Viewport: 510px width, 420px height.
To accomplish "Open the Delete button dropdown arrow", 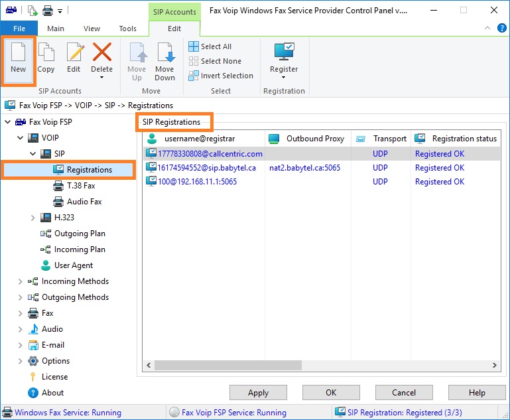I will pyautogui.click(x=102, y=78).
